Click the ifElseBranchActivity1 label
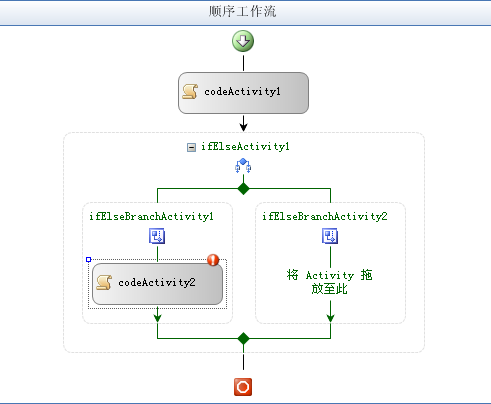The width and height of the screenshot is (491, 404). coord(151,217)
